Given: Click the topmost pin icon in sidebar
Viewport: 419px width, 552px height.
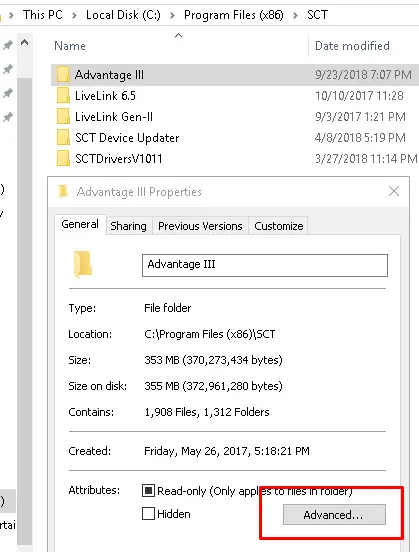Looking at the screenshot, I should (8, 45).
